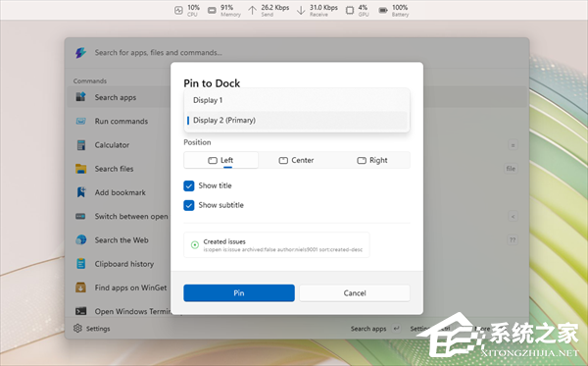The height and width of the screenshot is (366, 588).
Task: Click Search apps action in footer
Action: click(368, 329)
